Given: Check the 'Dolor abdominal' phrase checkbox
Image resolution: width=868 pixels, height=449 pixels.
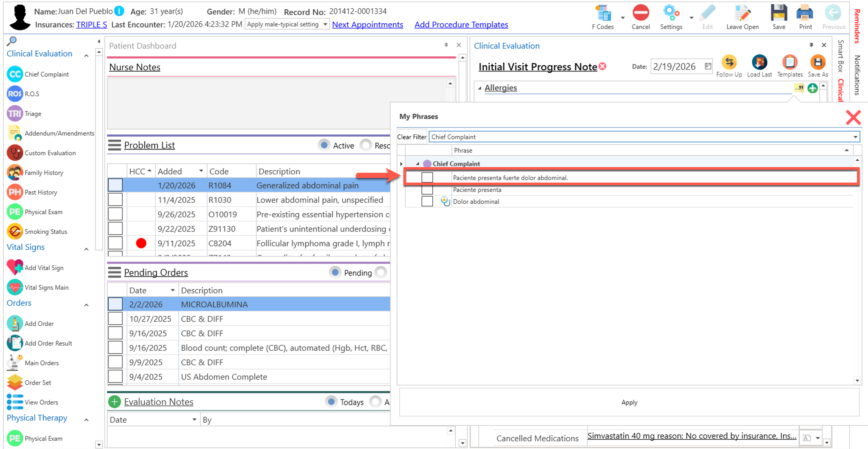Looking at the screenshot, I should click(427, 201).
